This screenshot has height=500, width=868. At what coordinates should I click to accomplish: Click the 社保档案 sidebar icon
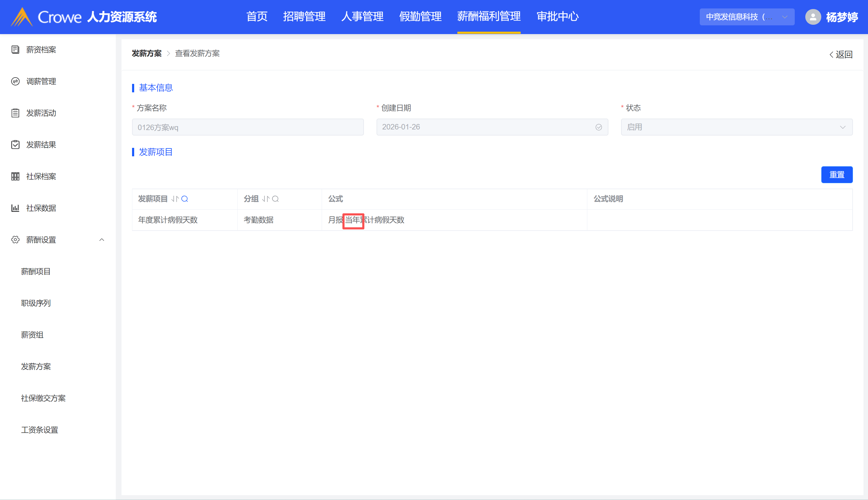(15, 177)
